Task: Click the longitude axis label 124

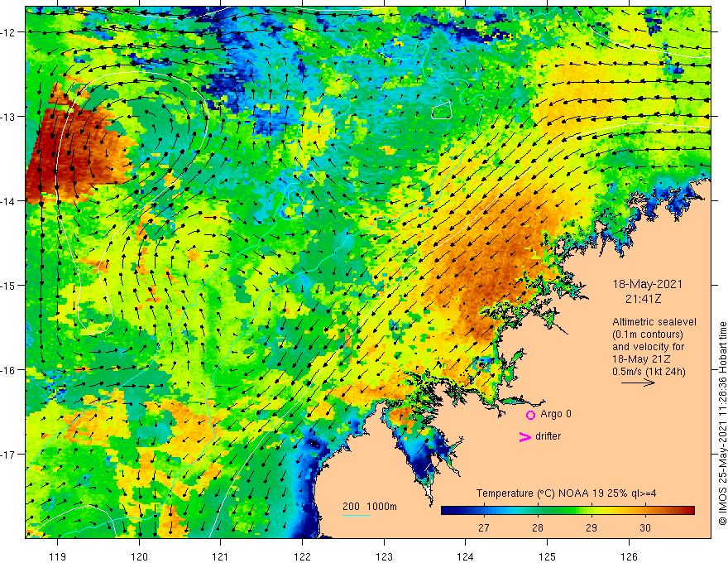Action: [466, 556]
